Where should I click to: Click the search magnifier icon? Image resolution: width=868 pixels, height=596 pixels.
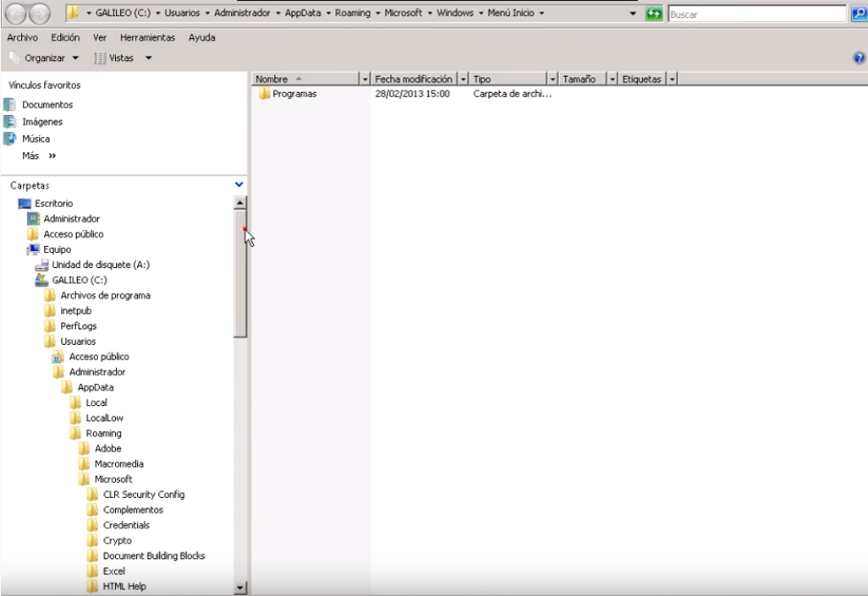(x=857, y=14)
